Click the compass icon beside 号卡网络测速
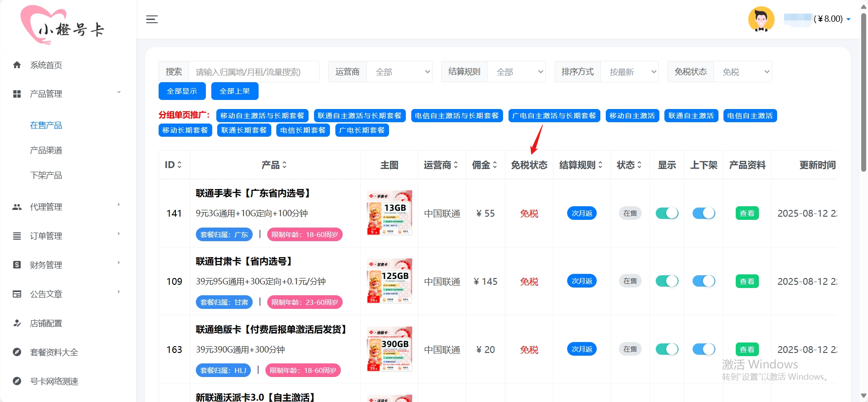 pos(17,381)
